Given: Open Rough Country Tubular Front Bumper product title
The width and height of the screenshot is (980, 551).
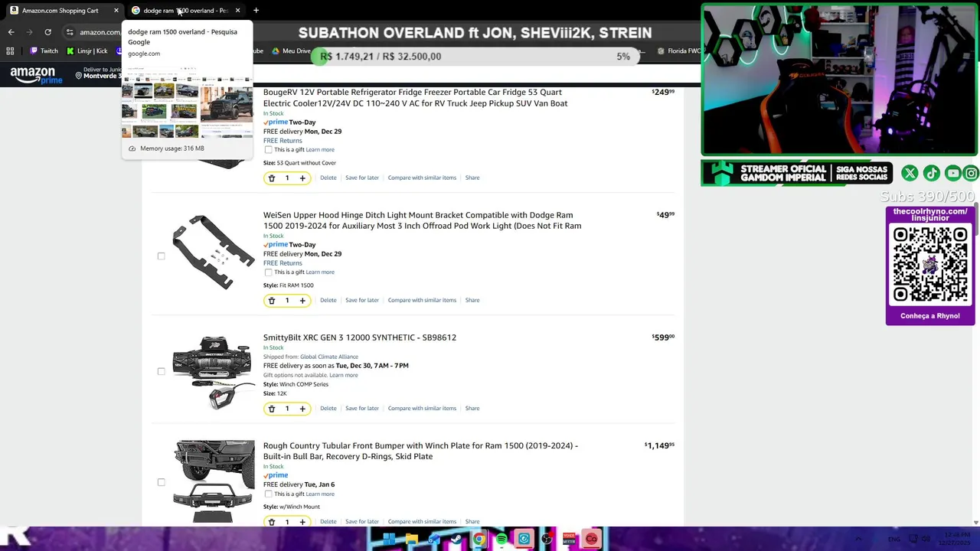Looking at the screenshot, I should tap(420, 451).
